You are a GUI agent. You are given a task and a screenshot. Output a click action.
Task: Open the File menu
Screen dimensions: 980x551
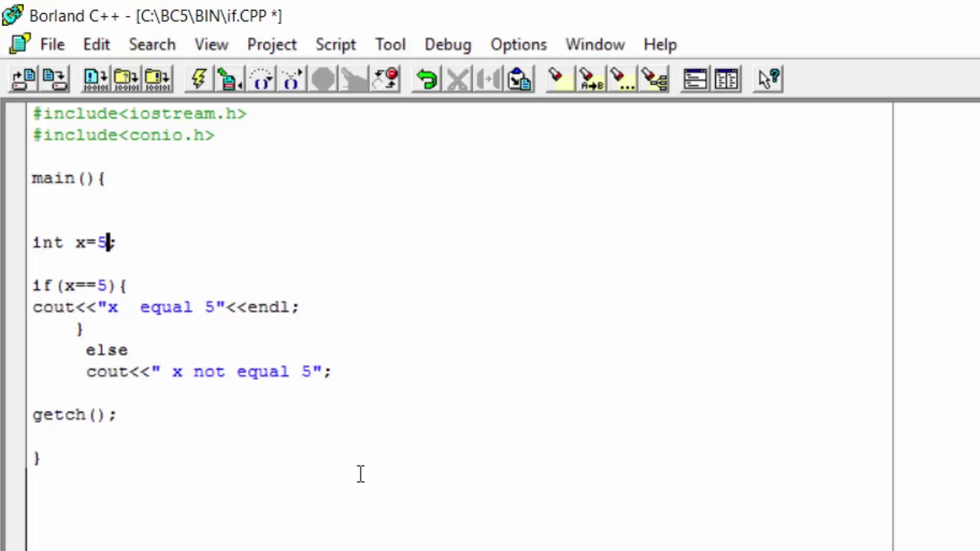pos(52,44)
